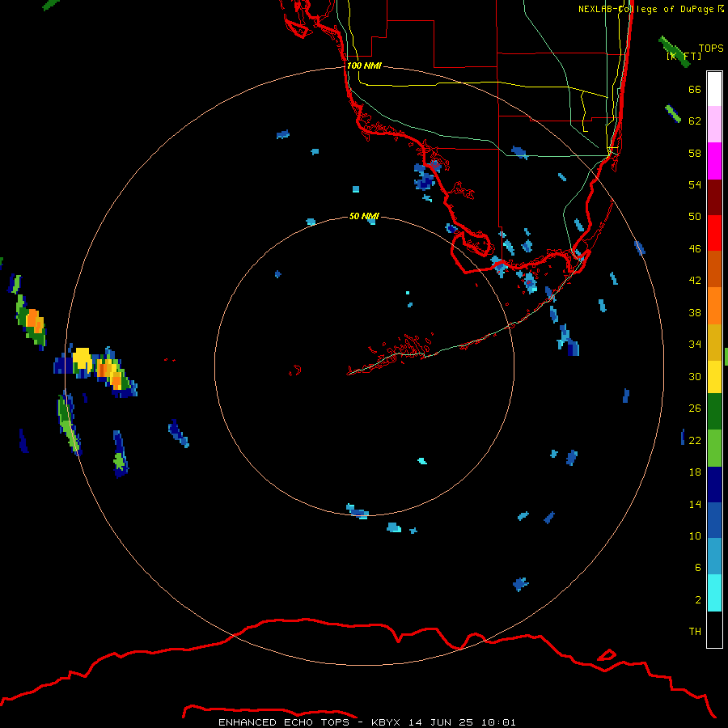
Task: Click the dark red swatch between 54 and 50
Action: (714, 197)
